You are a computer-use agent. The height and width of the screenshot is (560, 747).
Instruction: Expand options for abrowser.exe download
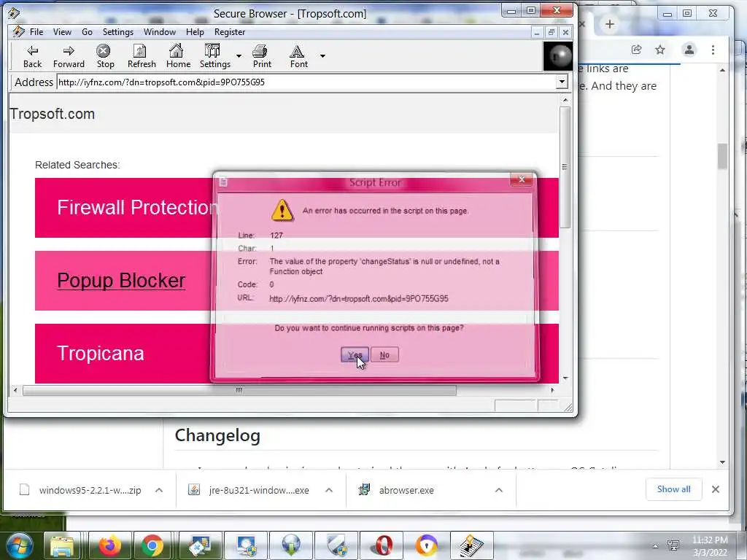point(499,490)
